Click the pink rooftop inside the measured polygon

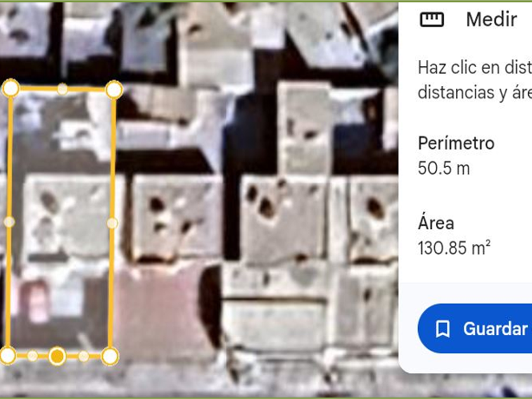37,301
